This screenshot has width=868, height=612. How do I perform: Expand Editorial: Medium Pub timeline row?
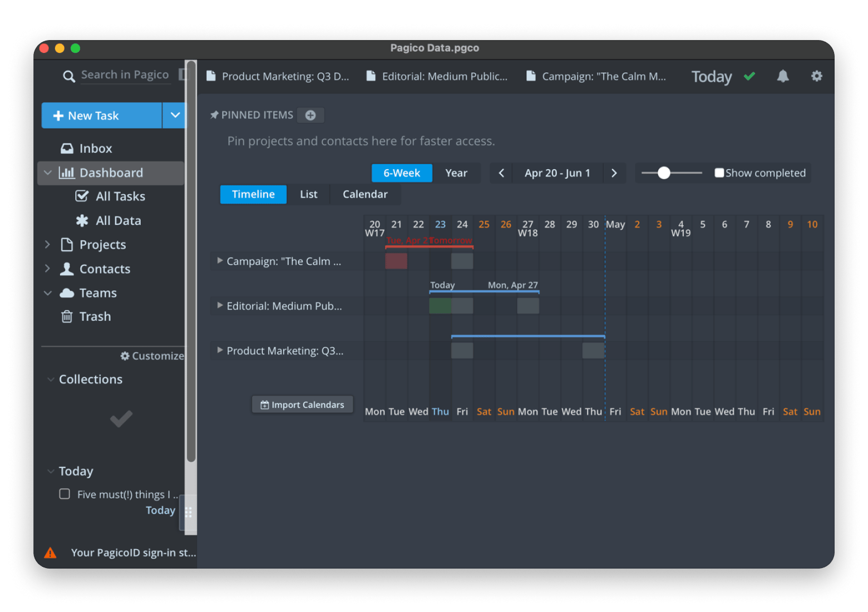(220, 305)
